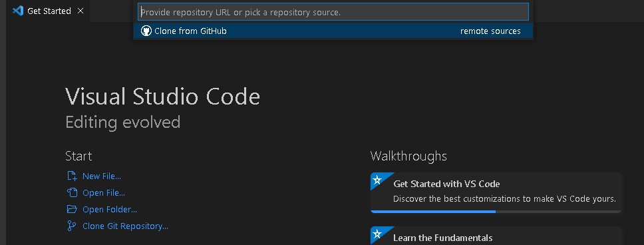
Task: Focus the repository URL input field
Action: tap(333, 12)
